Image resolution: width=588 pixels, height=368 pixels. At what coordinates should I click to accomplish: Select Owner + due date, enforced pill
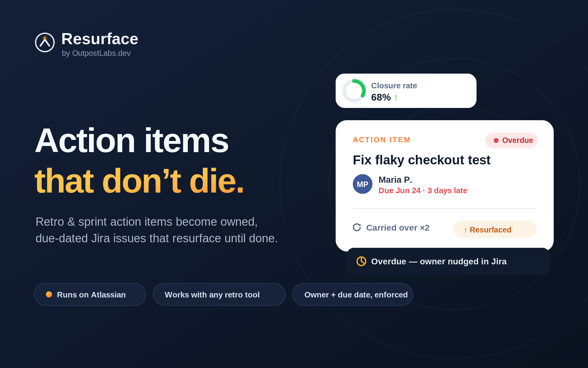[353, 294]
